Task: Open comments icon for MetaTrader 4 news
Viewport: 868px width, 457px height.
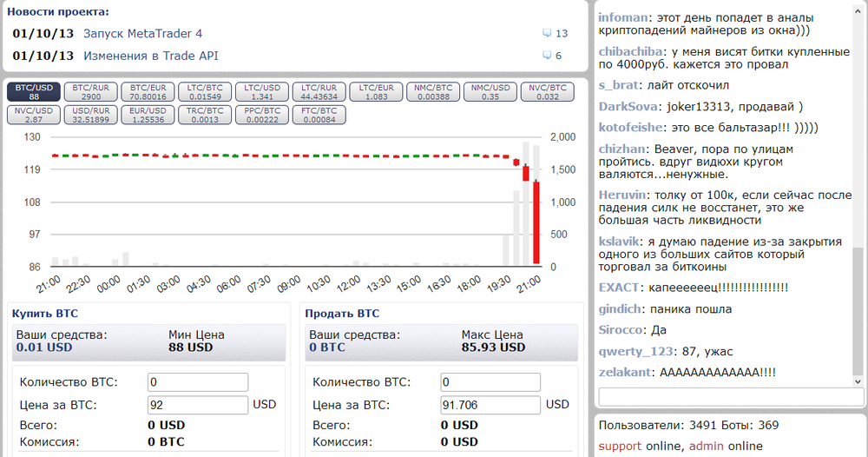Action: [x=546, y=33]
